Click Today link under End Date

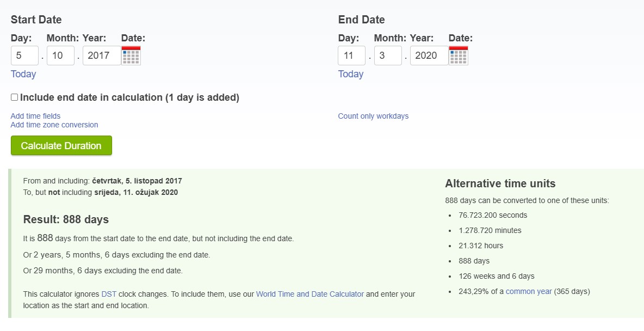(351, 74)
